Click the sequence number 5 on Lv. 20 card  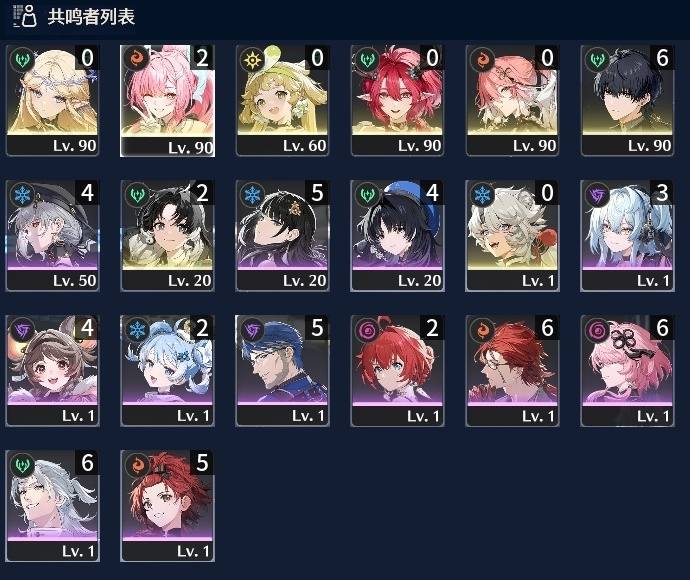click(317, 193)
